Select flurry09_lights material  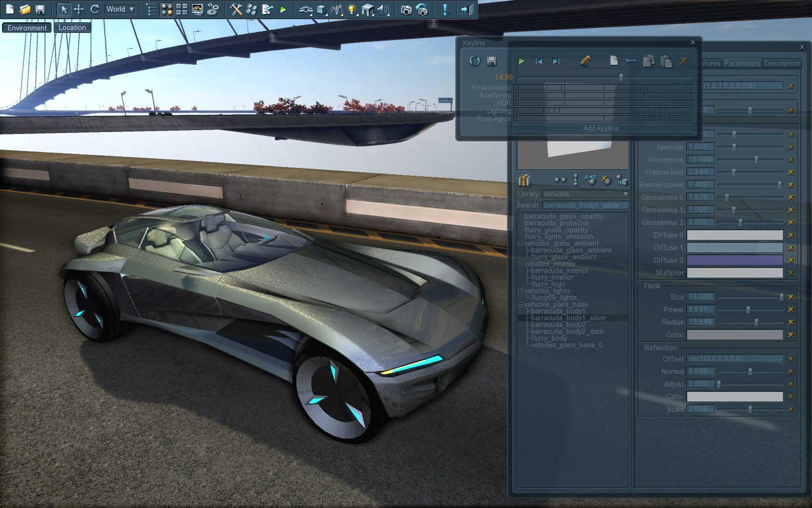[553, 298]
